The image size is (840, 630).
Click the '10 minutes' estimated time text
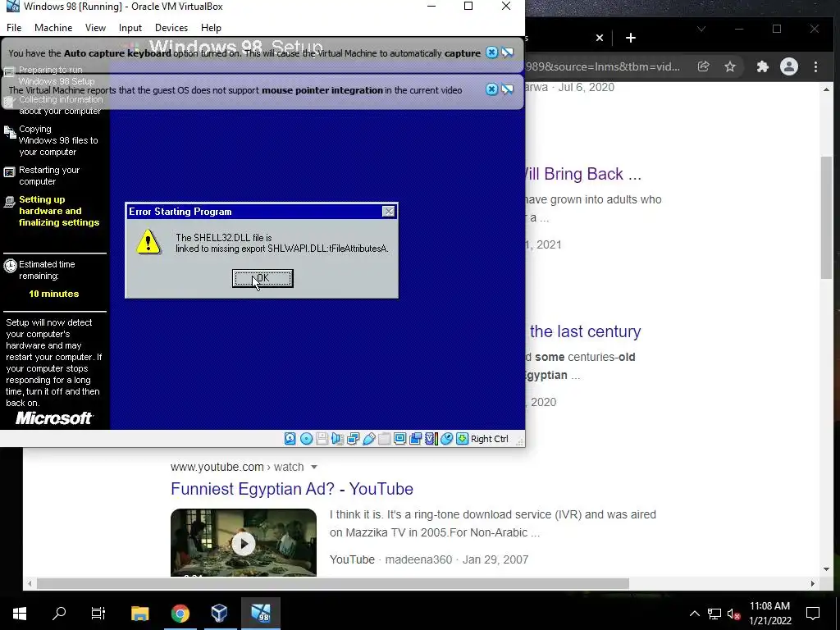53,294
